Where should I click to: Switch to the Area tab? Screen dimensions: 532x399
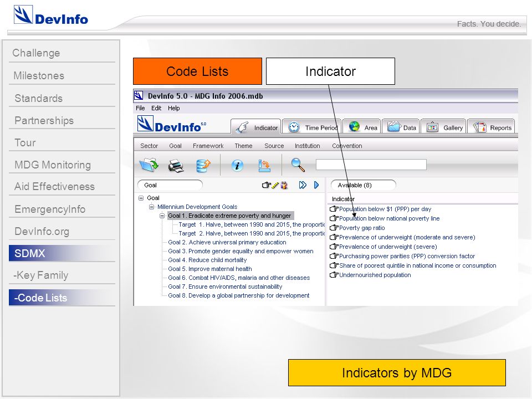[x=362, y=127]
